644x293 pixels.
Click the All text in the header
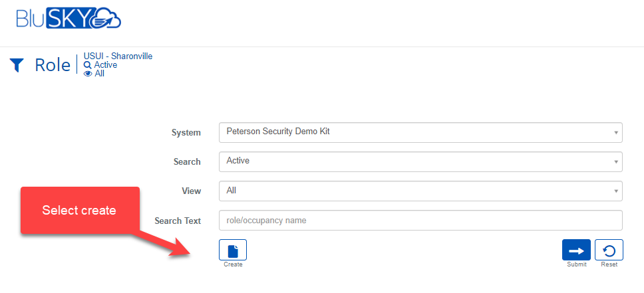tap(100, 74)
